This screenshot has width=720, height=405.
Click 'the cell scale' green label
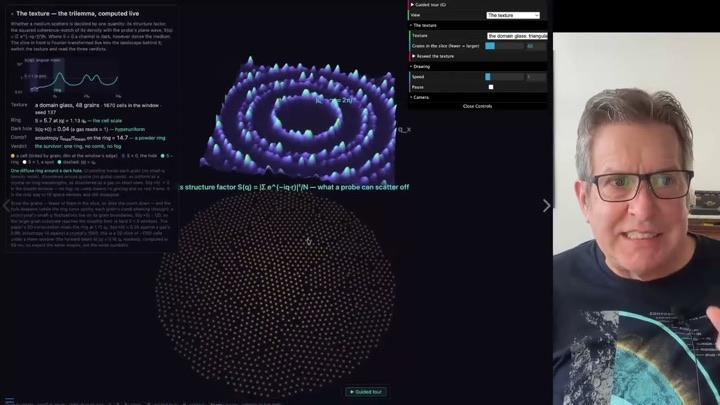(107, 120)
